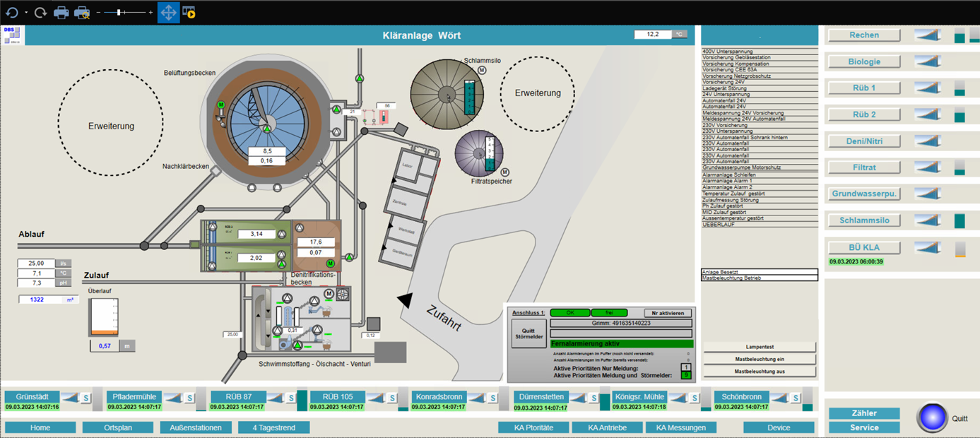Click the Nr aktivieren button

pyautogui.click(x=667, y=313)
